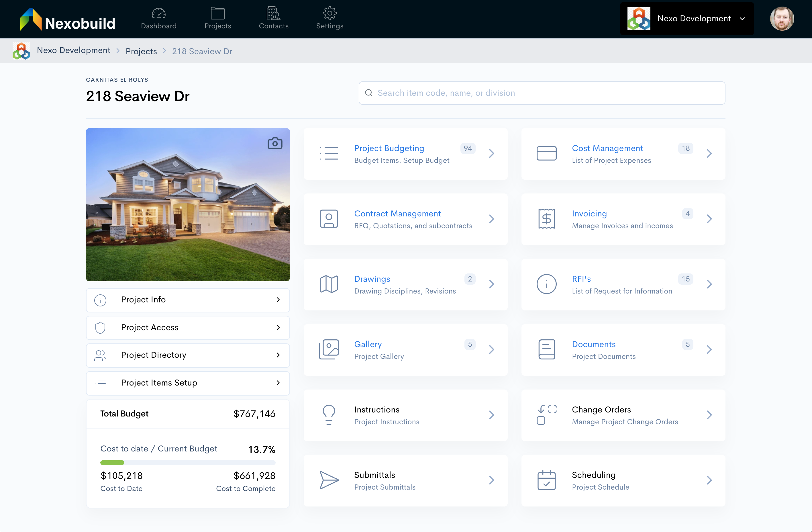Click the Invoicing receipt dollar icon

[x=546, y=219]
